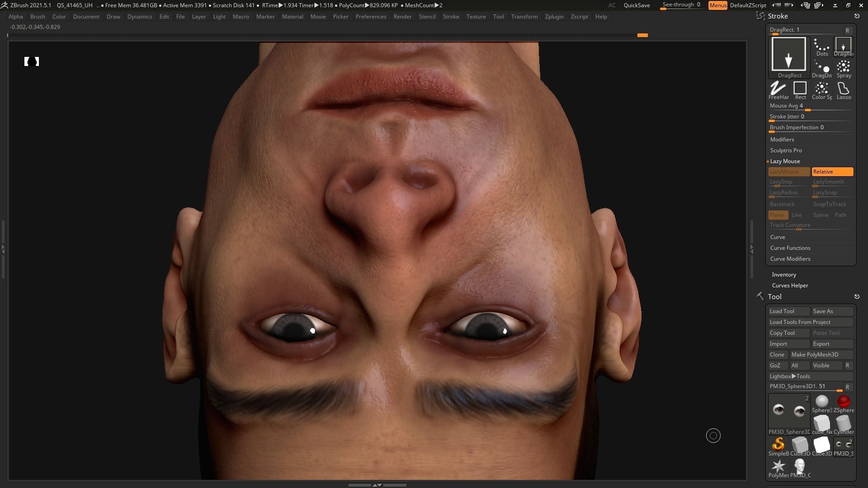Select the small PM3D_S eyes tool
This screenshot has width=868, height=488.
pos(844,447)
